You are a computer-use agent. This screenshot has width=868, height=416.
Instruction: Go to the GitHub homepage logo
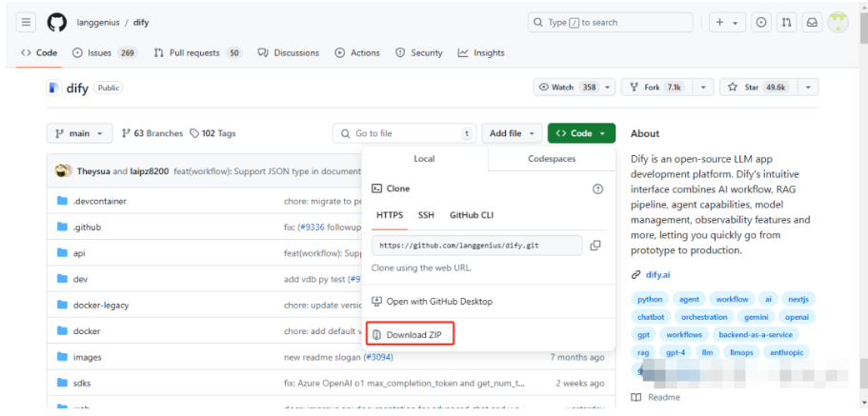[x=56, y=23]
